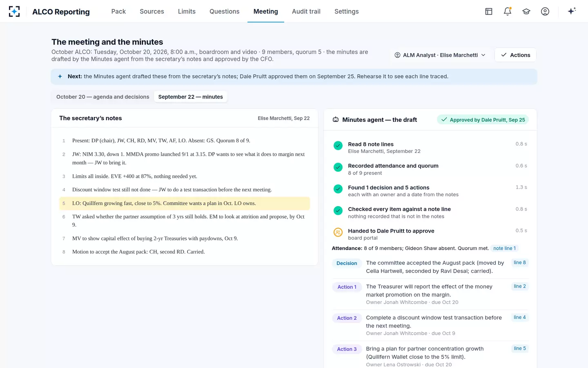Viewport: 588px width, 368px height.
Task: Click green check beside Read 8 note lines
Action: tap(338, 145)
